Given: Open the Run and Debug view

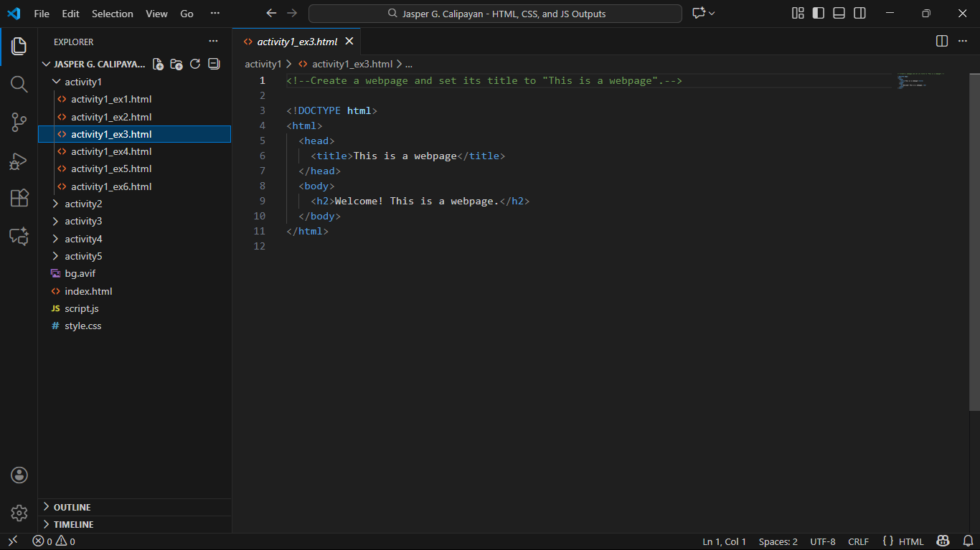Looking at the screenshot, I should (19, 161).
